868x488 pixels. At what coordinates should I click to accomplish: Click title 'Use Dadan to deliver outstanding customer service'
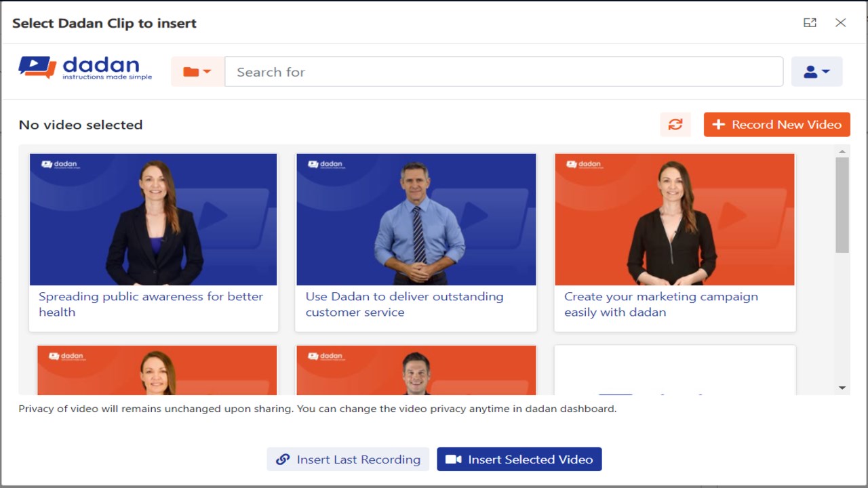point(404,304)
